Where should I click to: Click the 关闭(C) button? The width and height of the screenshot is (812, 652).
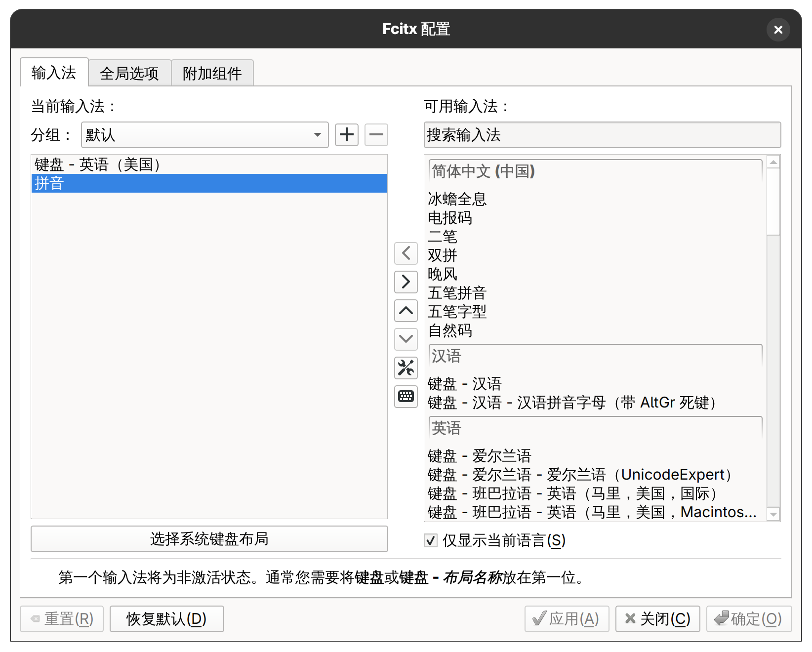pyautogui.click(x=658, y=619)
